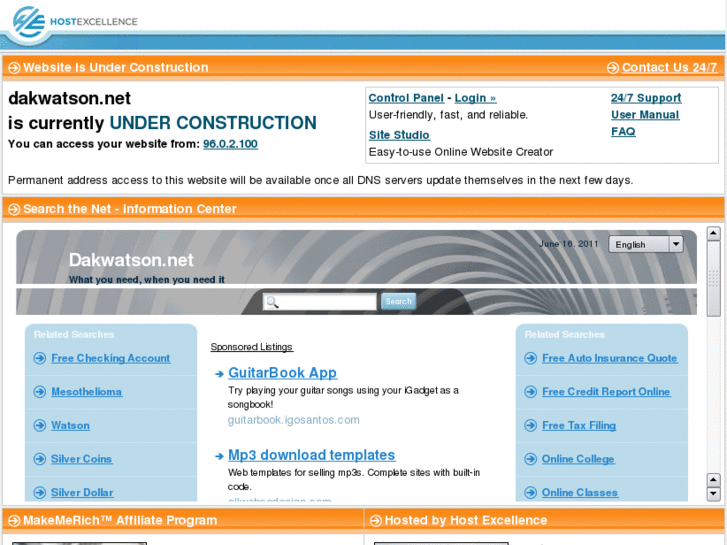Image resolution: width=727 pixels, height=545 pixels.
Task: Open the Mesothelioma related search
Action: point(87,392)
